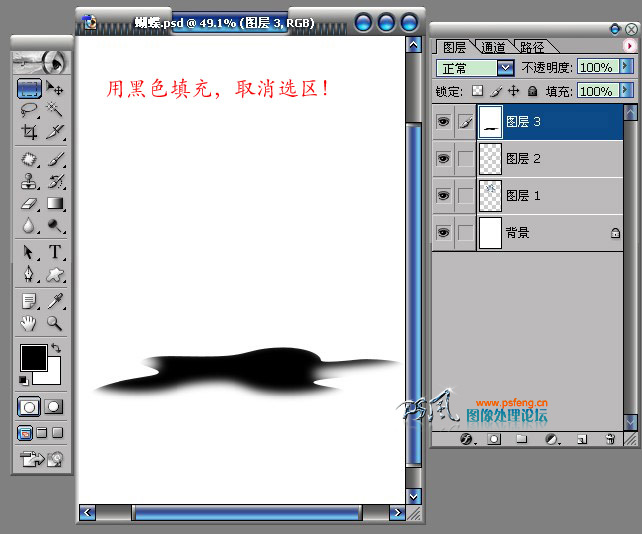The height and width of the screenshot is (534, 642).
Task: Pick the Clone Stamp tool
Action: 29,181
